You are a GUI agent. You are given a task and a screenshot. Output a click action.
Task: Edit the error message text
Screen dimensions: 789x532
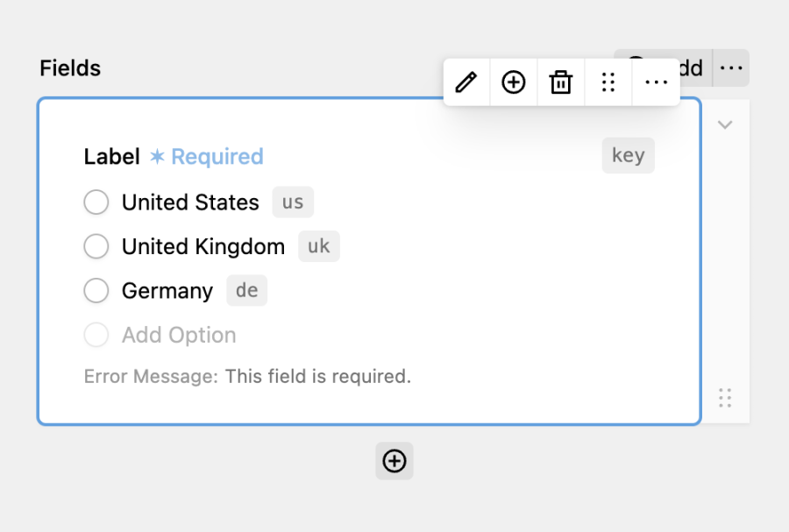(318, 376)
